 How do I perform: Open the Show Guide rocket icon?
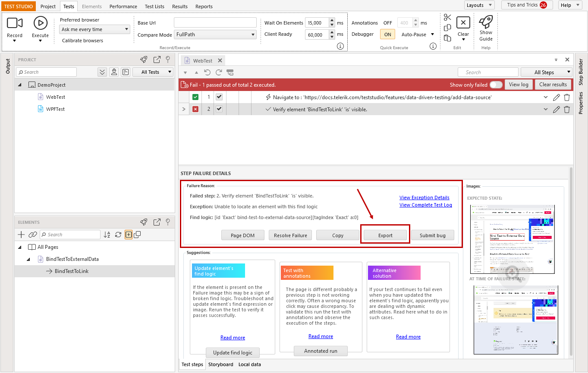coord(486,22)
